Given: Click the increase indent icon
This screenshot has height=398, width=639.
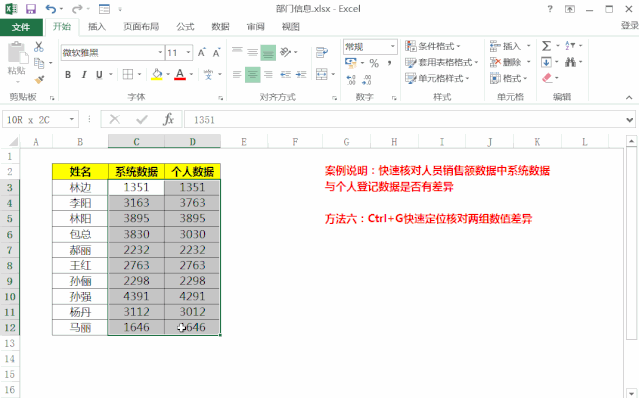Looking at the screenshot, I should (x=301, y=74).
